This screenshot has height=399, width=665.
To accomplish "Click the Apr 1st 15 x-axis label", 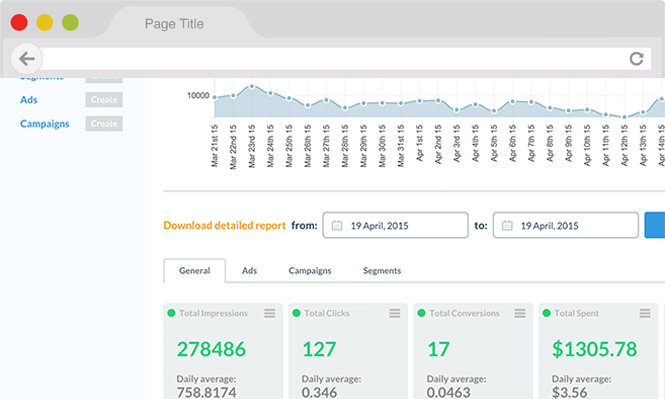I will tap(419, 142).
